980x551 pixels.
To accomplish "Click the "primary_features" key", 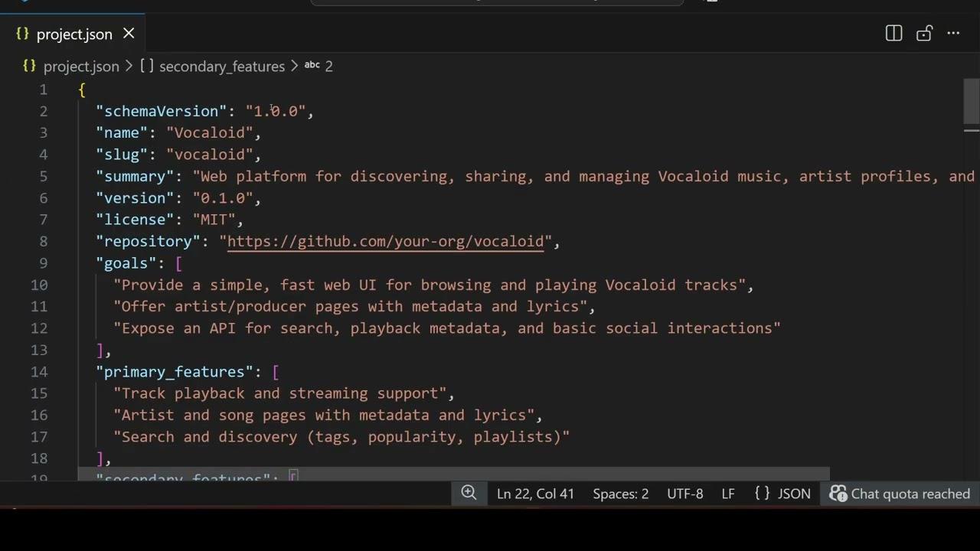I will point(175,372).
